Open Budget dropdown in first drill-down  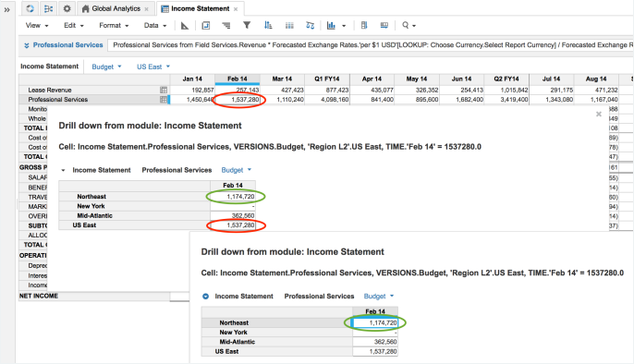237,170
